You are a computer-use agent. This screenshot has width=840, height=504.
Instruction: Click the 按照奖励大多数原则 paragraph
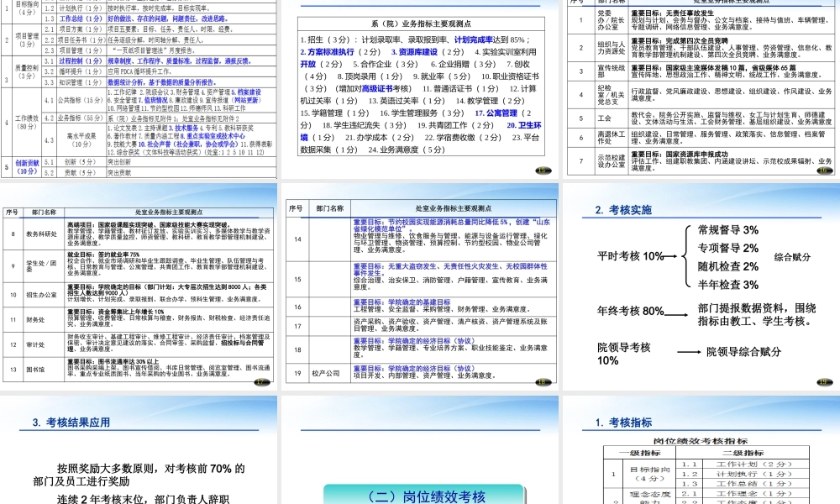139,475
